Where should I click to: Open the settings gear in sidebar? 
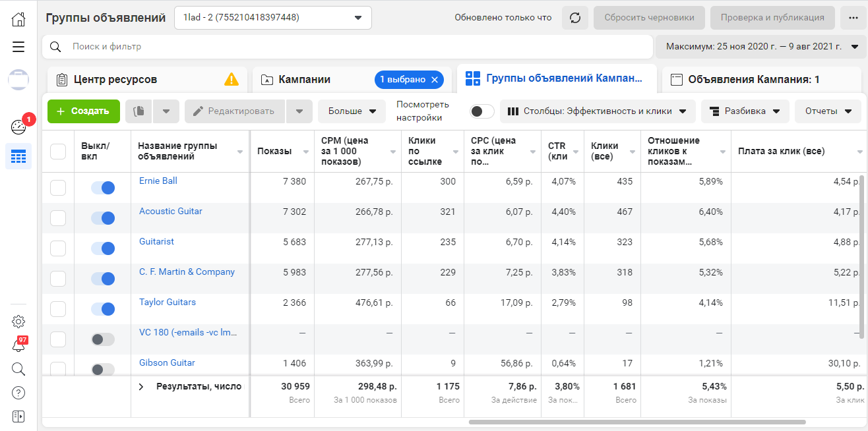[x=18, y=322]
